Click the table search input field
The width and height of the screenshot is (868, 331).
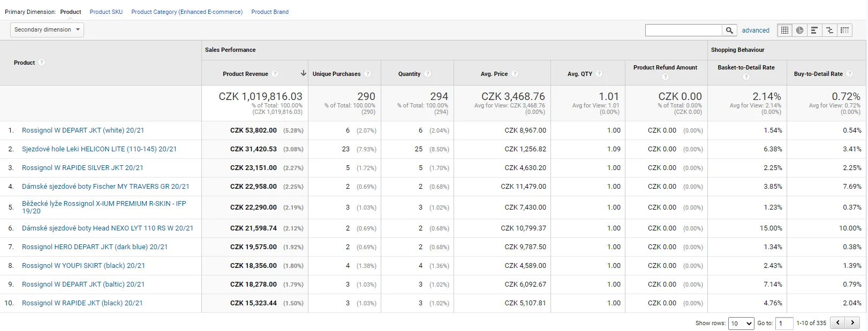tap(684, 30)
